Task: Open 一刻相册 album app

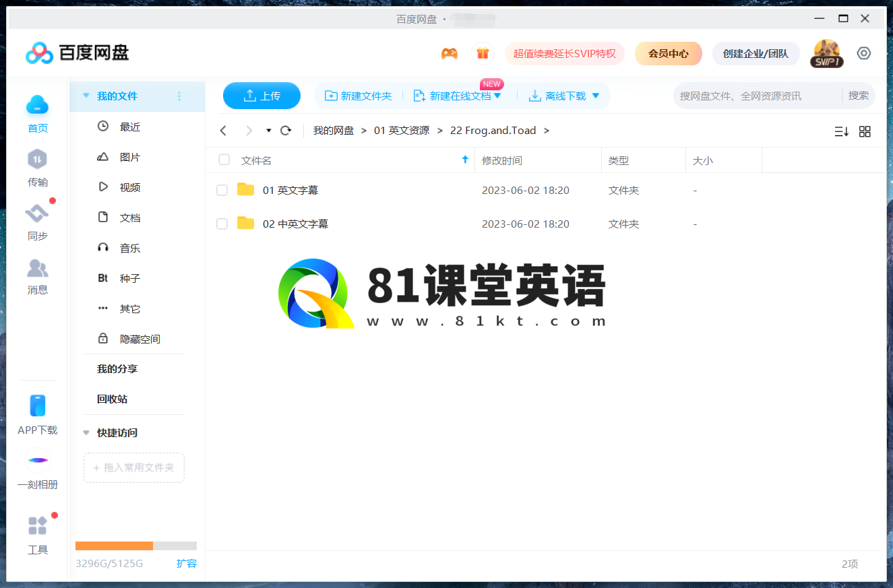Action: [x=38, y=469]
